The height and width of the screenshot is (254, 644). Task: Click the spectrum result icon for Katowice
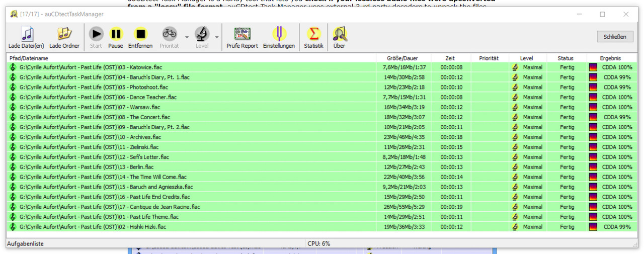pos(593,67)
